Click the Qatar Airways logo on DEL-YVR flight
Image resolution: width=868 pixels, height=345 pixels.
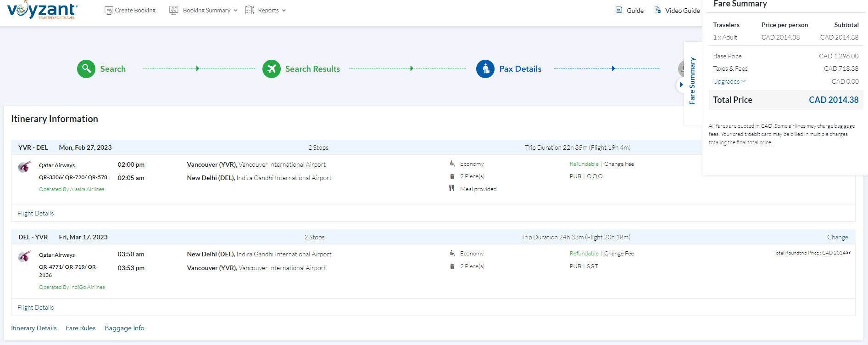(x=25, y=256)
